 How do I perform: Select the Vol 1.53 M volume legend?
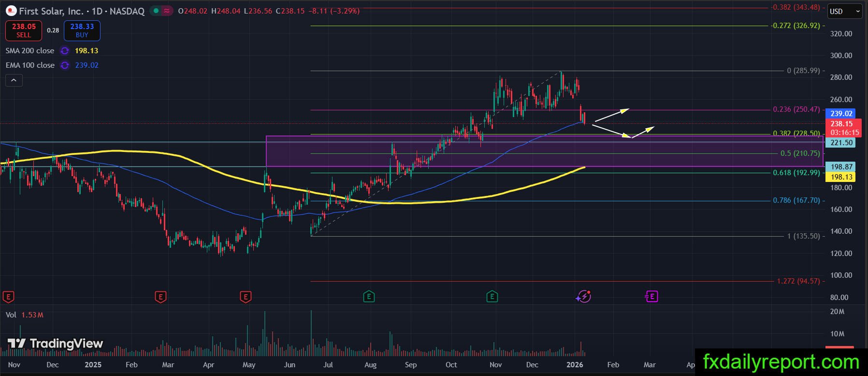[25, 315]
